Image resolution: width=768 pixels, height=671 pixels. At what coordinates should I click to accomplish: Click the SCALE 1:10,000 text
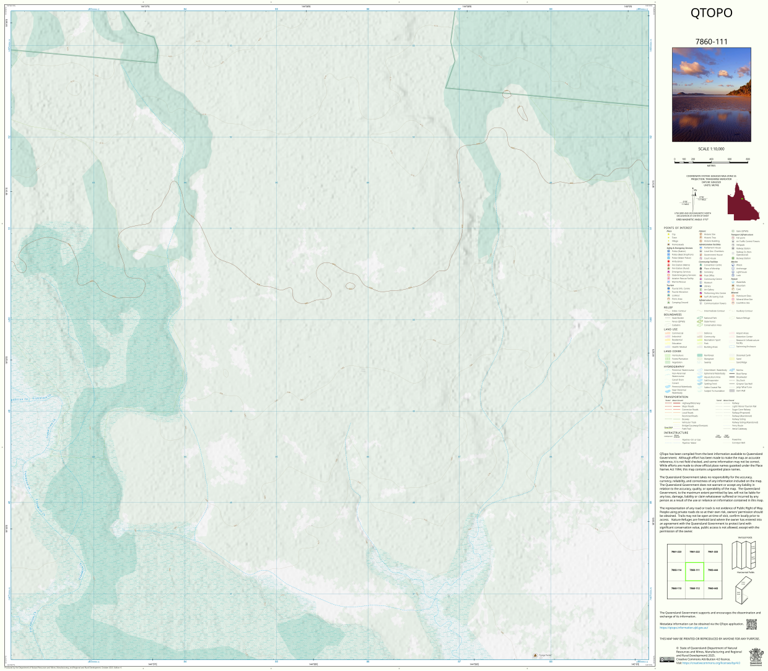click(711, 149)
